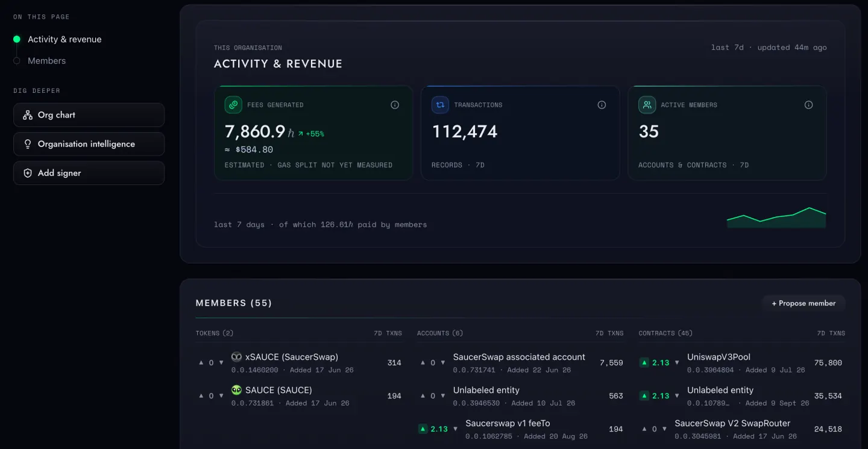Downvote the UniswapV3Pool contract
Image resolution: width=868 pixels, height=449 pixels.
[x=677, y=363]
